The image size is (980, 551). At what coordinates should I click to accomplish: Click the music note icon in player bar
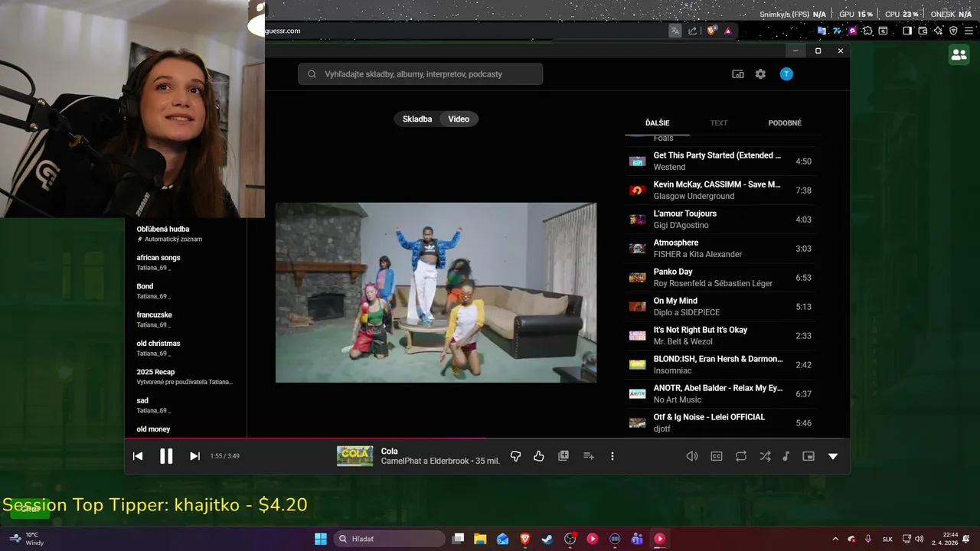(x=786, y=456)
